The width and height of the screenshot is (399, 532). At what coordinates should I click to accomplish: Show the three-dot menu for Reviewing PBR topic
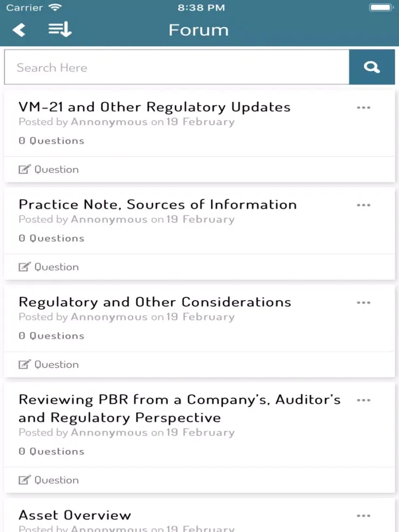point(363,400)
